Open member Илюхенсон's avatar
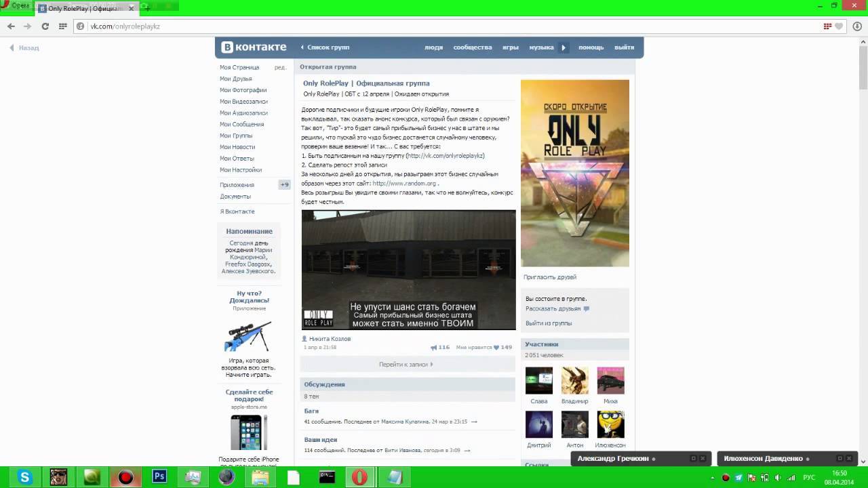Image resolution: width=868 pixels, height=488 pixels. point(610,425)
